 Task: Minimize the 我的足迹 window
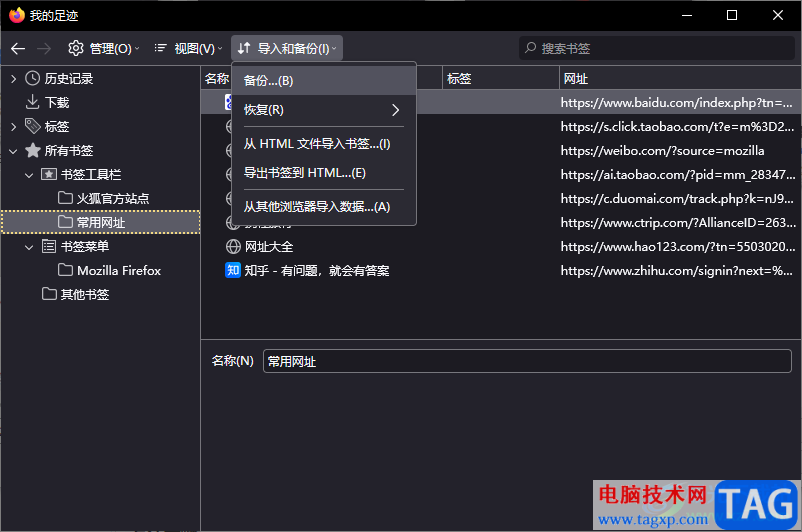[687, 15]
